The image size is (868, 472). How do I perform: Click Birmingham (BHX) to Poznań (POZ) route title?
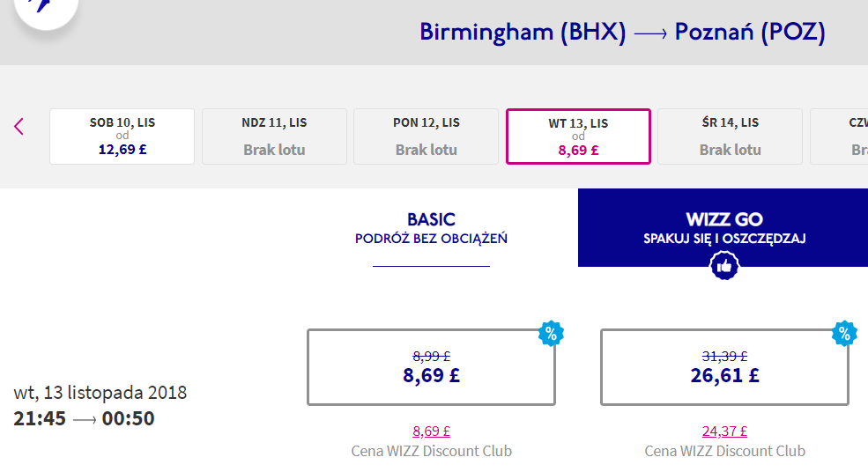pyautogui.click(x=622, y=32)
